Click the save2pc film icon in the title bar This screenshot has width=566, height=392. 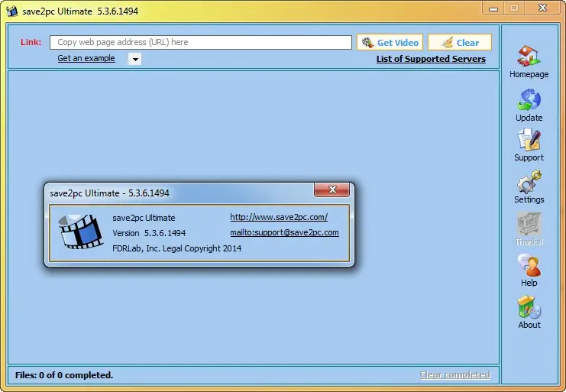[12, 11]
